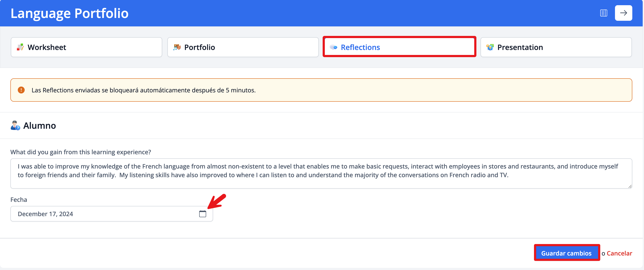Click the Alumno section heading

pyautogui.click(x=39, y=126)
